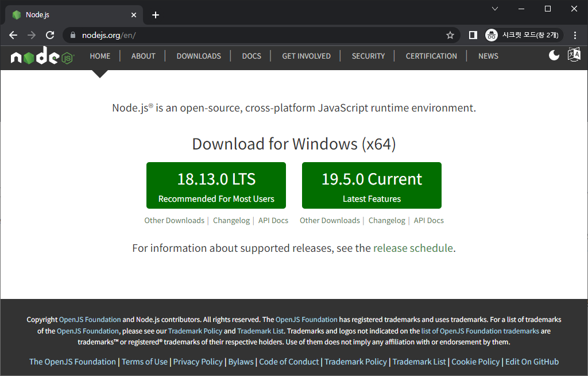Screen dimensions: 588x376
Task: Open Other Downloads under Current
Action: (330, 221)
